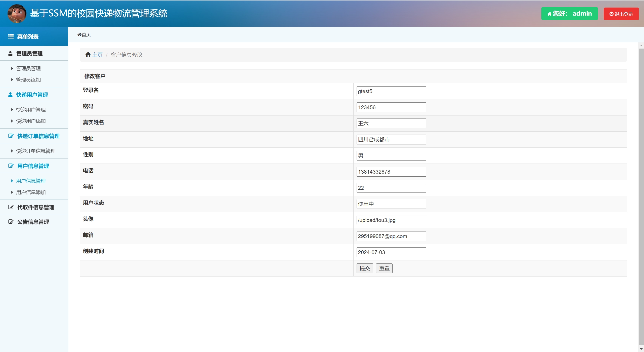
Task: Click the edit icon beside 快递订单信息管理
Action: point(11,136)
